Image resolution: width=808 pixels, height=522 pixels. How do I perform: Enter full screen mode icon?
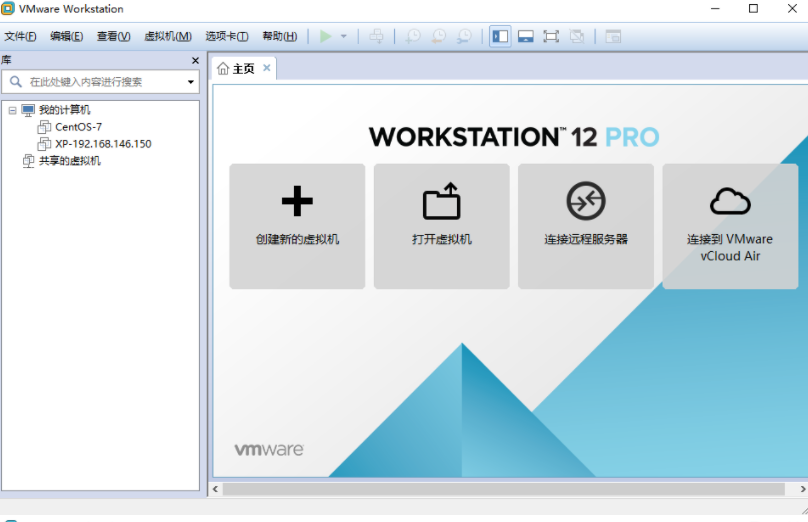coord(551,36)
